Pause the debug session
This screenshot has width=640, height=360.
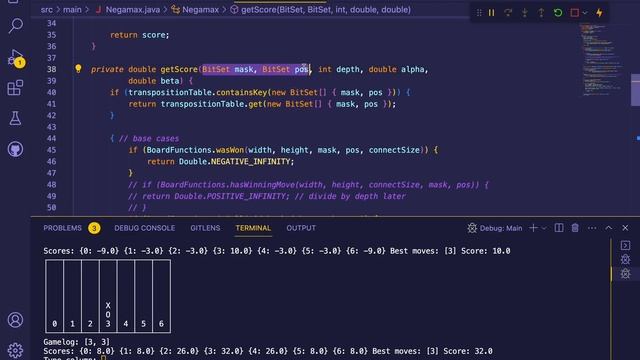pyautogui.click(x=491, y=13)
